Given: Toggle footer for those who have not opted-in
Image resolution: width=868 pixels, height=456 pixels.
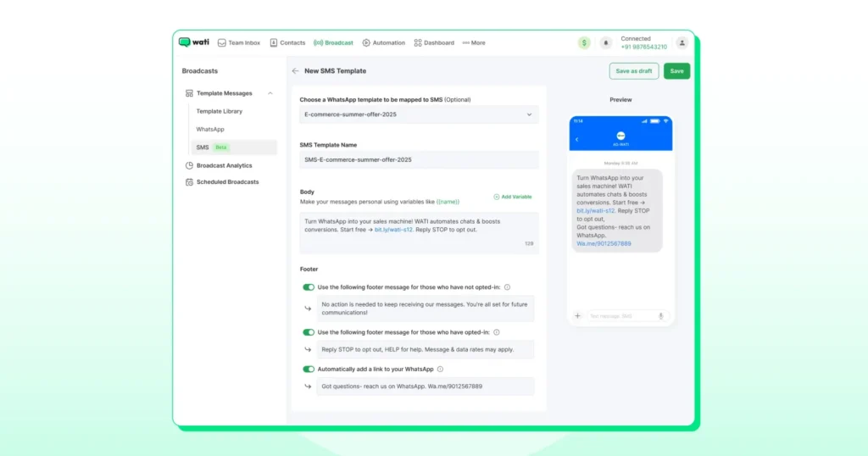Looking at the screenshot, I should (309, 287).
